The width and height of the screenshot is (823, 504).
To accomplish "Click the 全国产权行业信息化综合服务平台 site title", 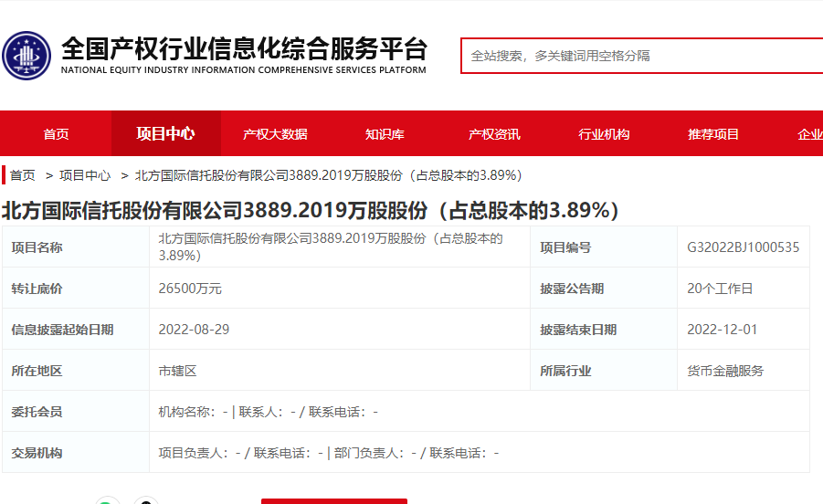I will click(244, 48).
